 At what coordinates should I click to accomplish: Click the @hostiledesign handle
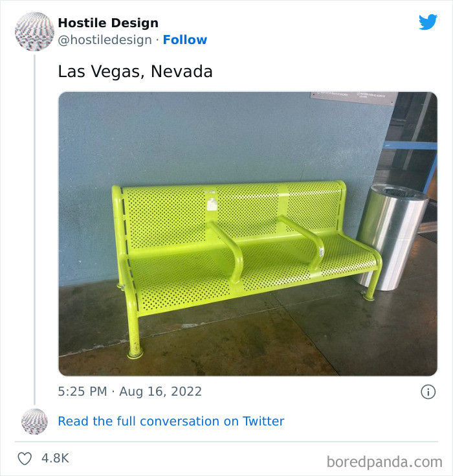click(x=105, y=40)
